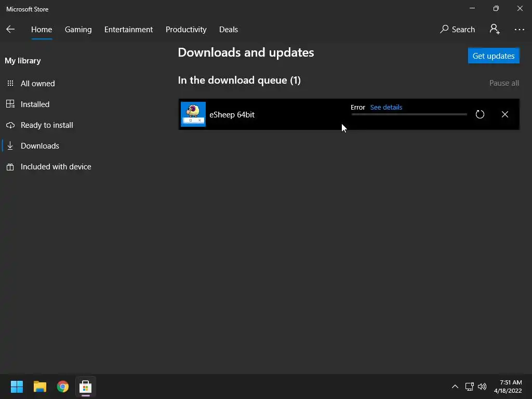Viewport: 532px width, 399px height.
Task: Click the Microsoft Store taskbar icon
Action: [86, 387]
